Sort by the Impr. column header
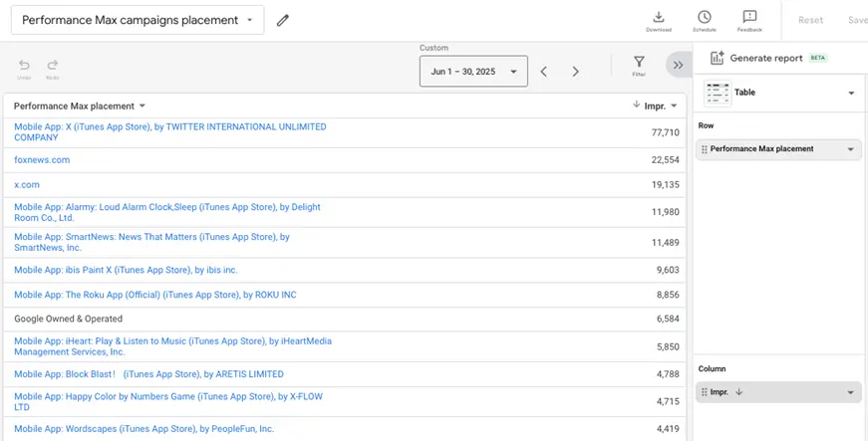868x441 pixels. click(x=655, y=106)
